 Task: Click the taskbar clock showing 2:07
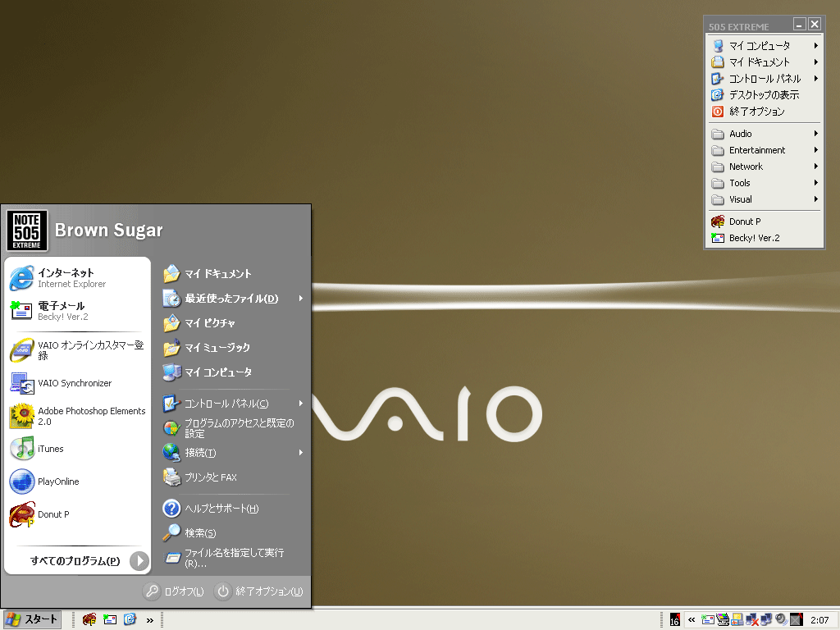pyautogui.click(x=819, y=620)
